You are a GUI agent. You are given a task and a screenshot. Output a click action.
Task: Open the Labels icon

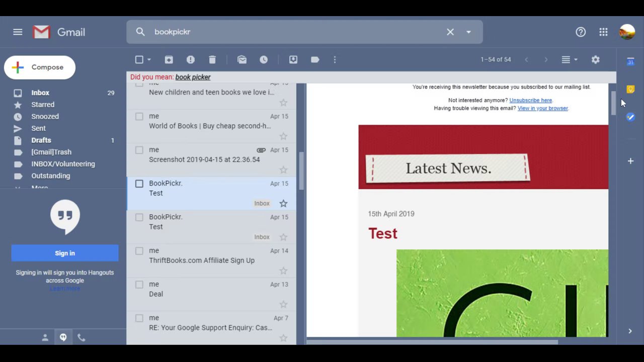[x=315, y=59]
